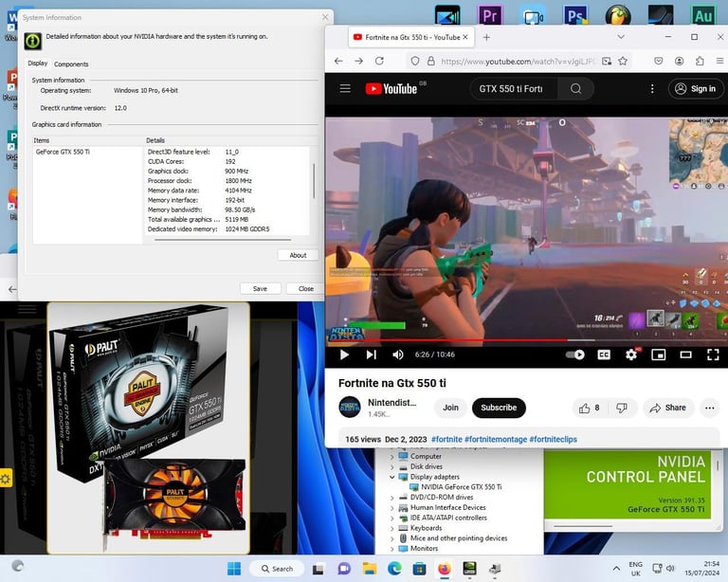Click the Sign in button
The height and width of the screenshot is (582, 728).
pos(696,89)
